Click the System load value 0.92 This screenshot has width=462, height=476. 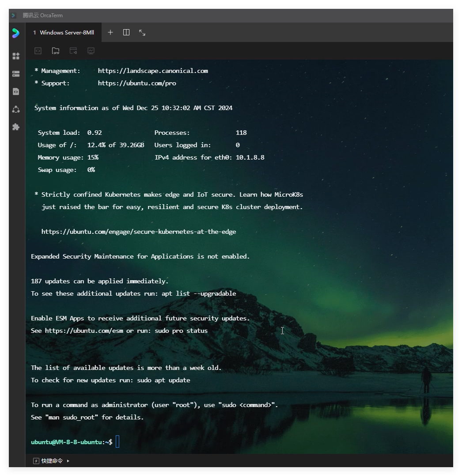(x=95, y=133)
